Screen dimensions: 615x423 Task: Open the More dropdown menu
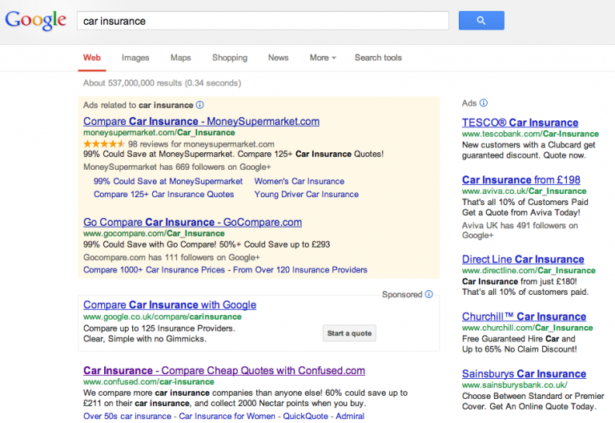coord(322,58)
